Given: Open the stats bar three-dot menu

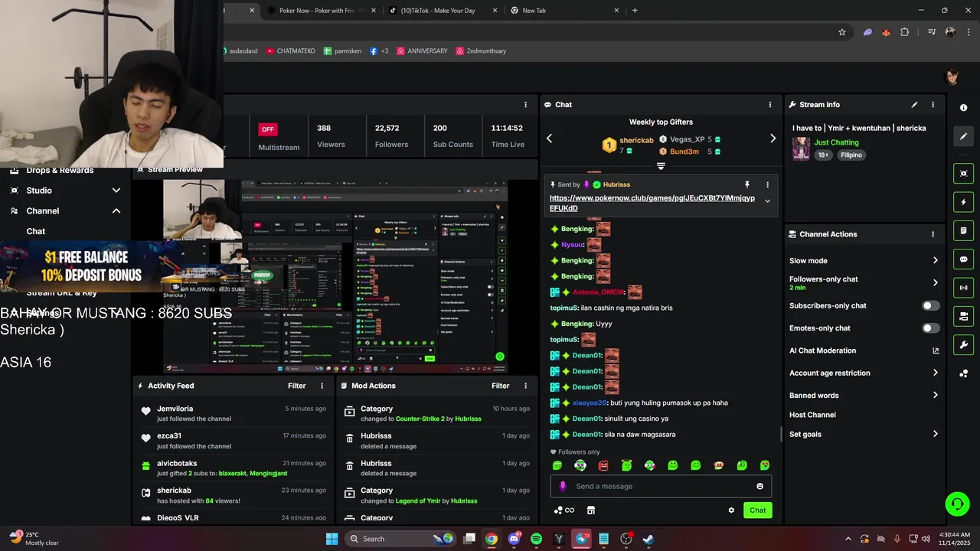Looking at the screenshot, I should (x=525, y=105).
